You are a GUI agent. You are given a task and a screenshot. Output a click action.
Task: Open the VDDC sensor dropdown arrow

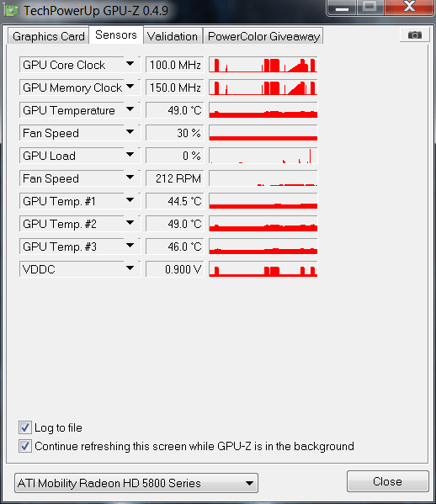(130, 268)
